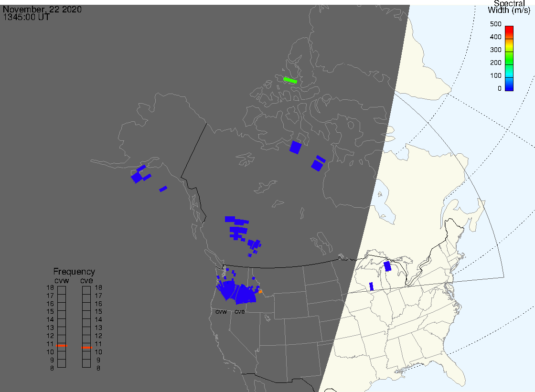Select the '500' label on the color scale

(x=495, y=24)
